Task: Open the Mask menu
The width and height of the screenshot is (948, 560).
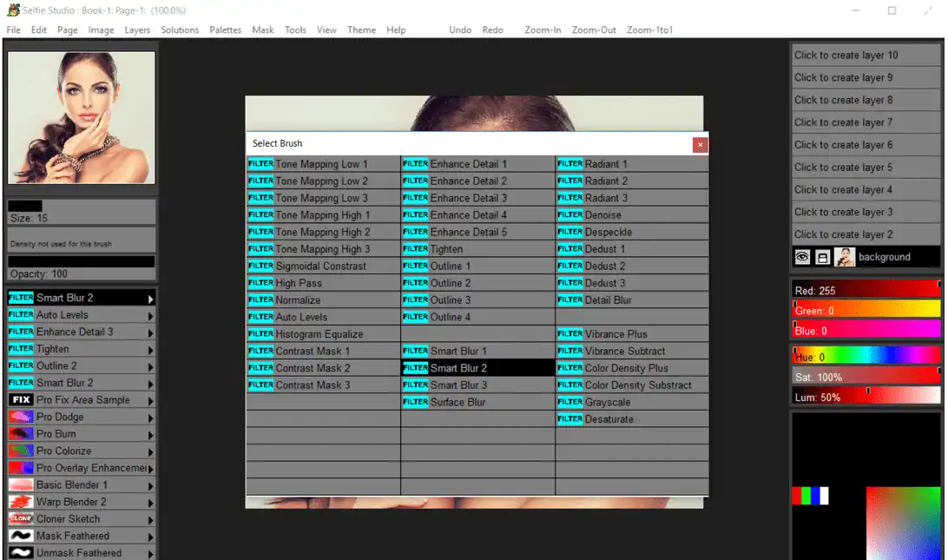Action: (x=263, y=30)
